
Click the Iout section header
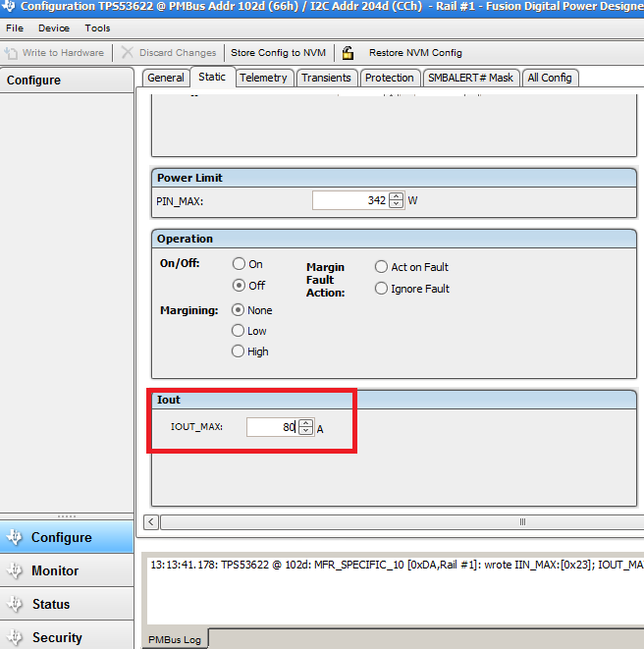[x=394, y=400]
